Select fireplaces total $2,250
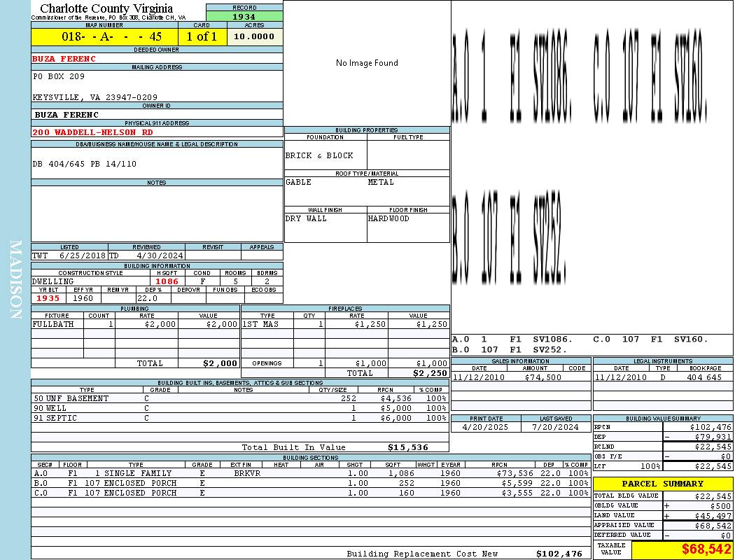The width and height of the screenshot is (735, 560). 430,374
